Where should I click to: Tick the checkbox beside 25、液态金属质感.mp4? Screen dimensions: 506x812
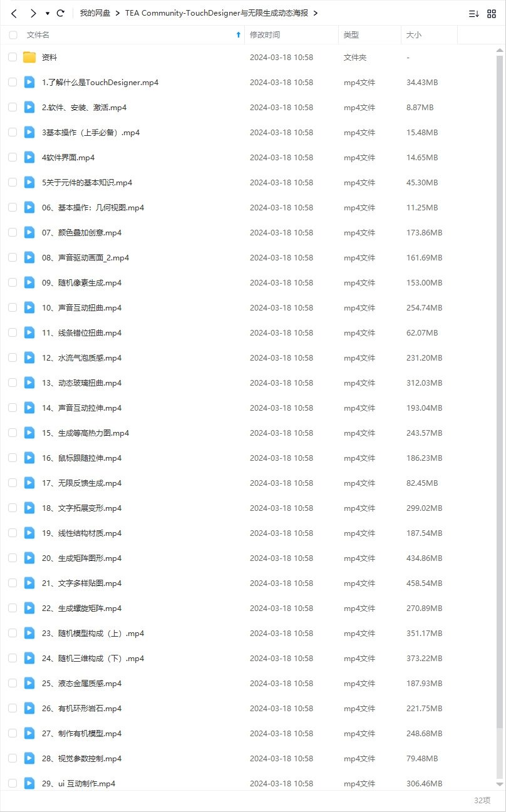13,683
